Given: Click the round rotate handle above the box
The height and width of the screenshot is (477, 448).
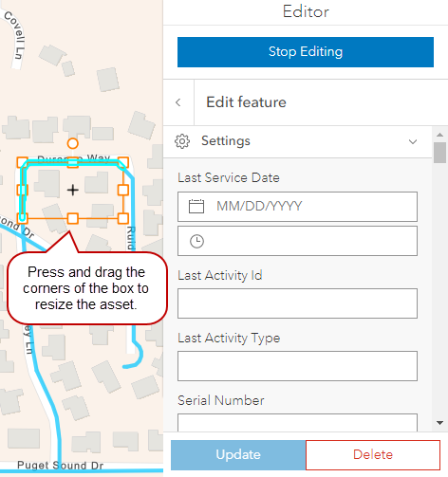Looking at the screenshot, I should click(x=73, y=143).
